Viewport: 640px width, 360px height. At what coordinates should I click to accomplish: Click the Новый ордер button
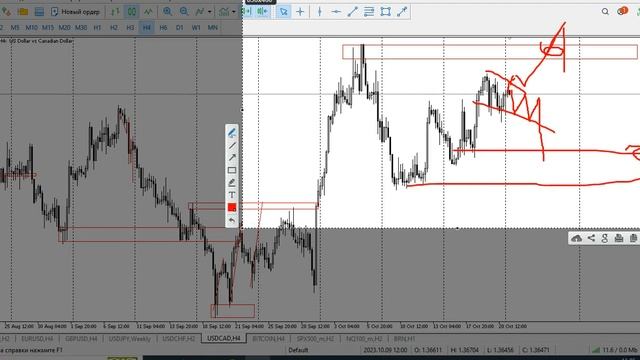[75, 12]
